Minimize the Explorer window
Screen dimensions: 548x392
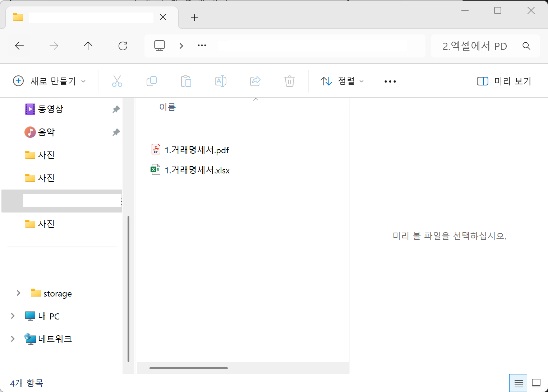pos(465,10)
